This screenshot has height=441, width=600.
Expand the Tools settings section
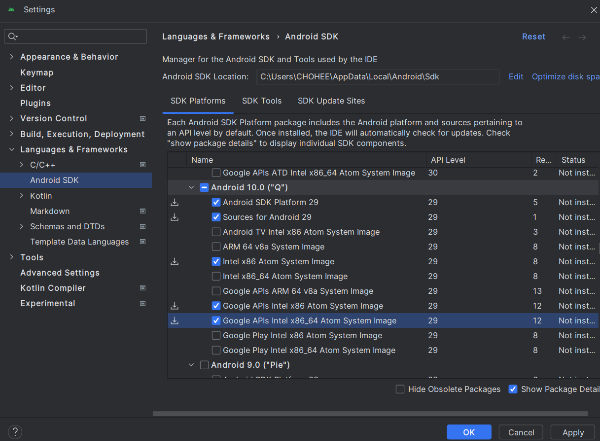coord(11,257)
